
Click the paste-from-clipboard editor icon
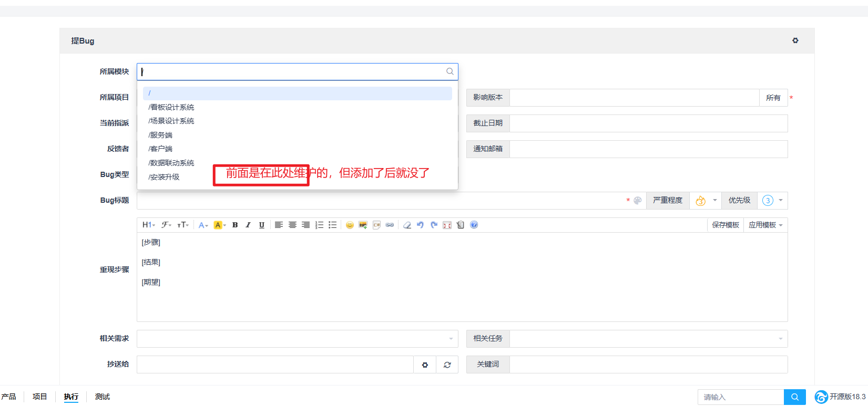(461, 225)
